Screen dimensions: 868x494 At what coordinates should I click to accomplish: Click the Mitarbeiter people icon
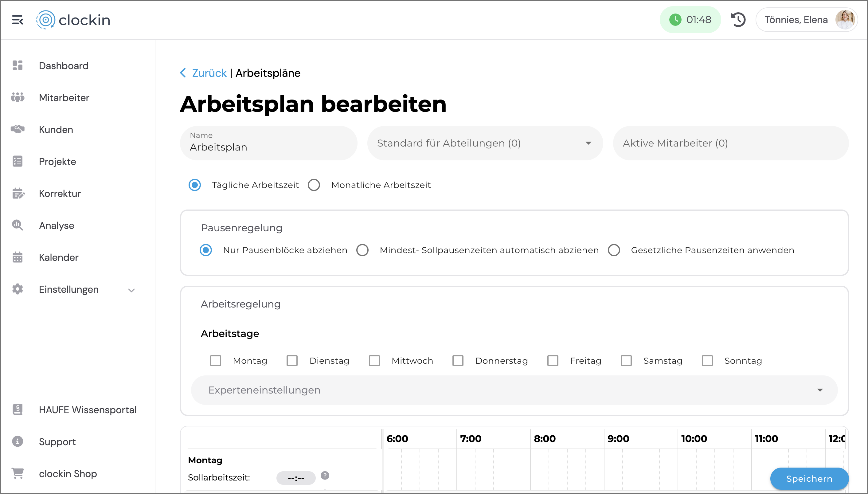(17, 97)
